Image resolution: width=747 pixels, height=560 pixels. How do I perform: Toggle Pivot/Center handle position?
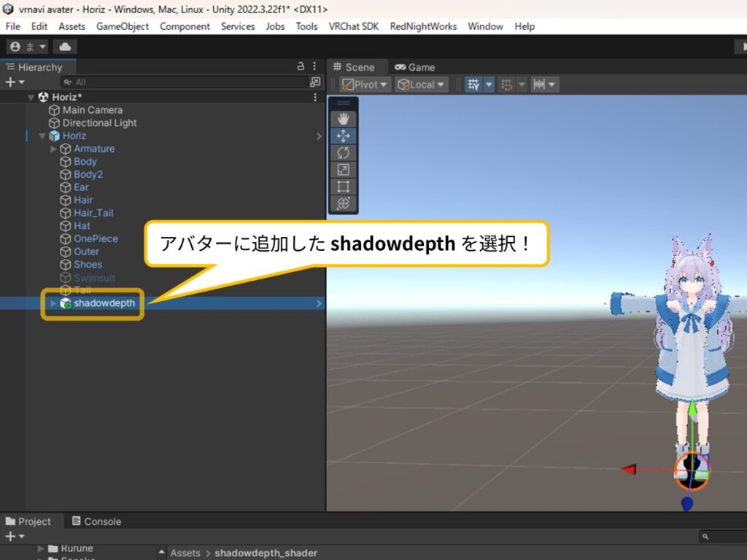[x=365, y=85]
